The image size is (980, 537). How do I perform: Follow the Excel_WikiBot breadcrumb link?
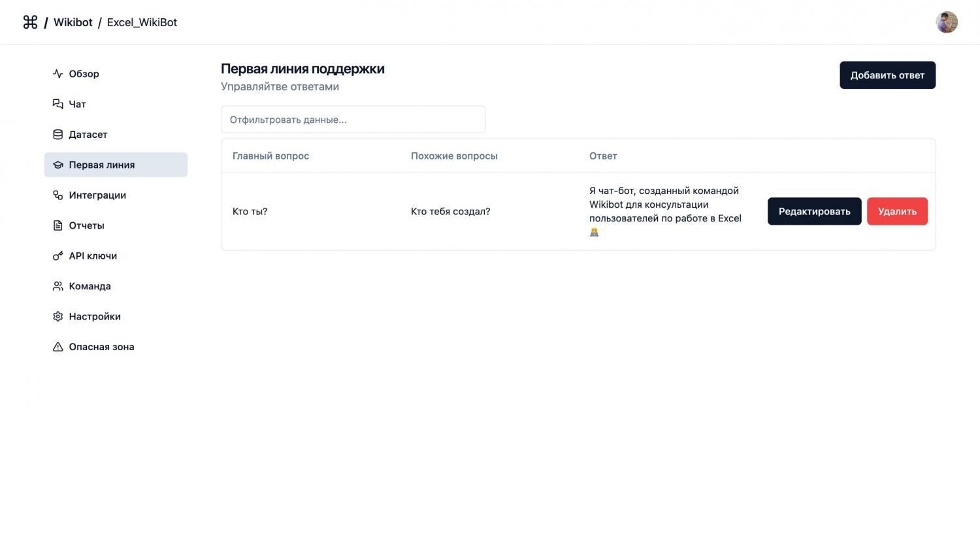(142, 22)
